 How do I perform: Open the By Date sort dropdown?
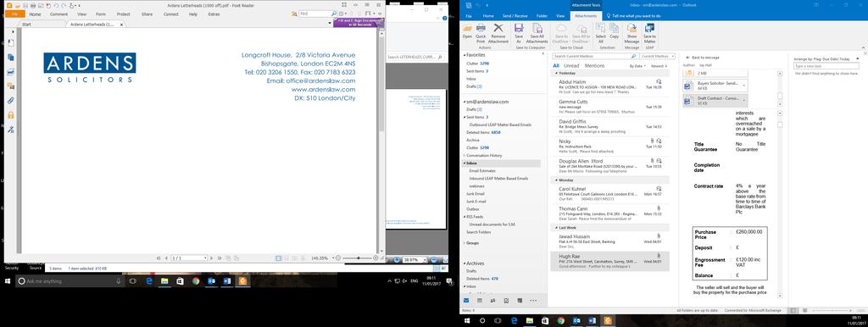coord(637,66)
